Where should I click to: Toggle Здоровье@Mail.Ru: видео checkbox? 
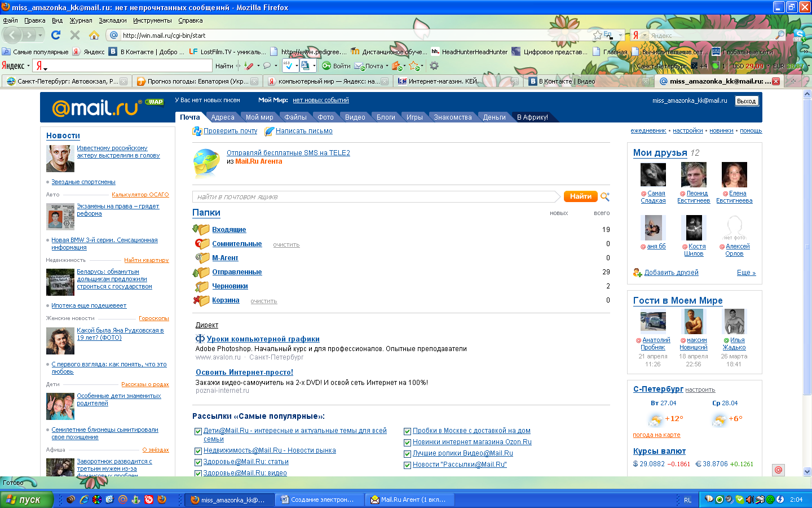(x=198, y=473)
